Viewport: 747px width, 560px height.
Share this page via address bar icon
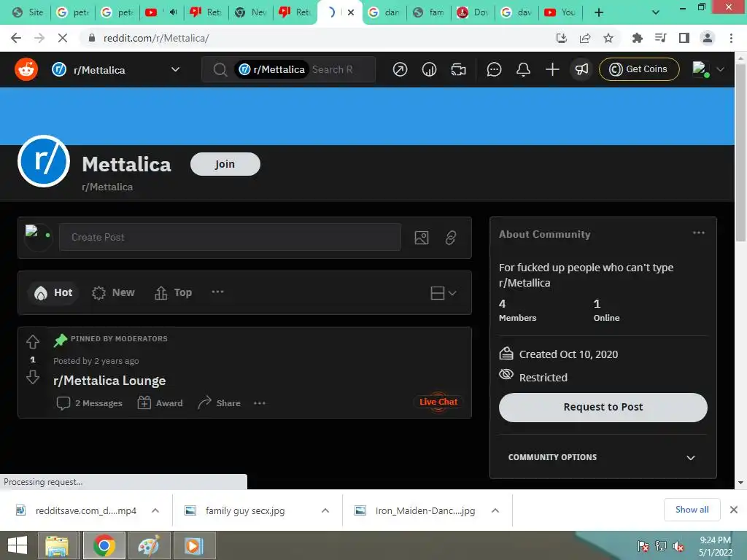[x=585, y=38]
